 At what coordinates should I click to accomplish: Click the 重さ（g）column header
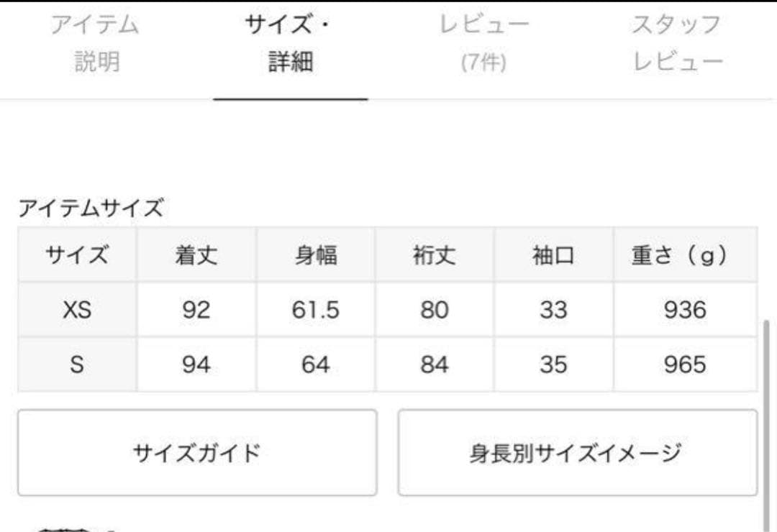(x=680, y=254)
